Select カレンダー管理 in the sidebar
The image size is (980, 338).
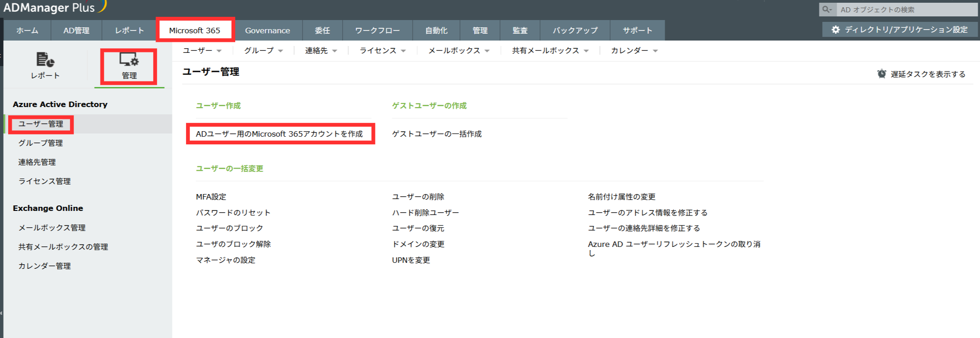click(x=45, y=266)
